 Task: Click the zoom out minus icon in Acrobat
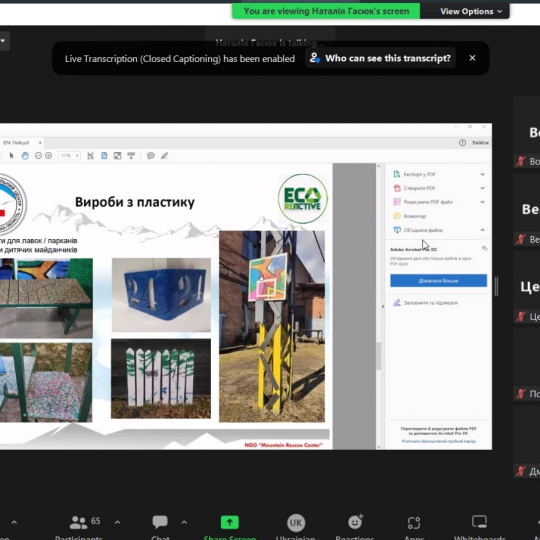point(38,156)
